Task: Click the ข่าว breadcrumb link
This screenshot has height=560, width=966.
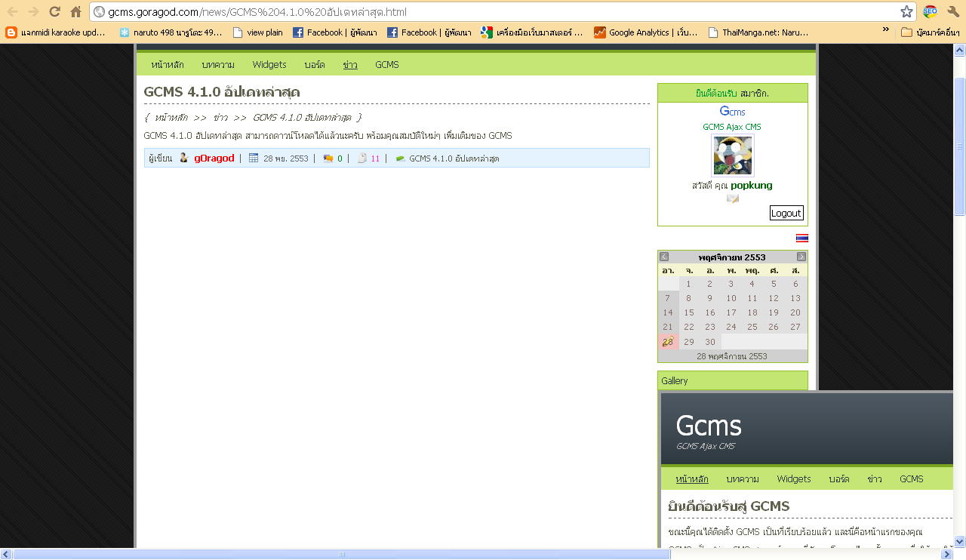Action: pos(221,118)
